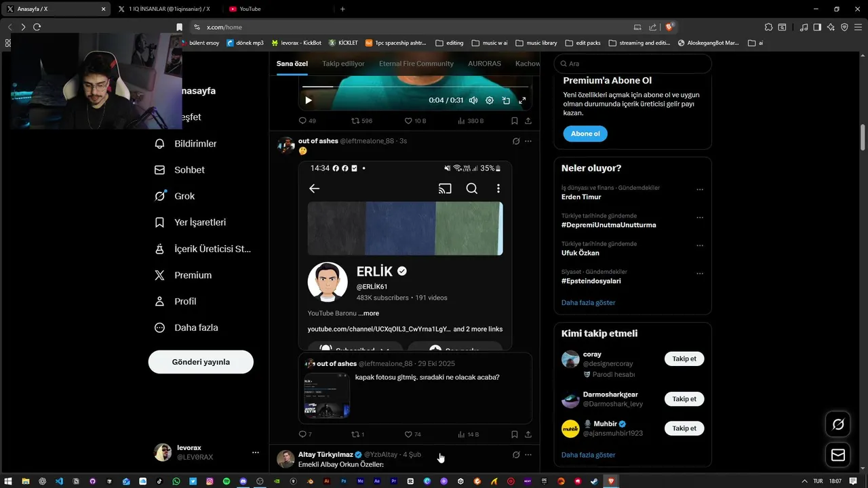Toggle video picture-in-picture mode
Viewport: 868px width, 488px height.
coord(506,100)
